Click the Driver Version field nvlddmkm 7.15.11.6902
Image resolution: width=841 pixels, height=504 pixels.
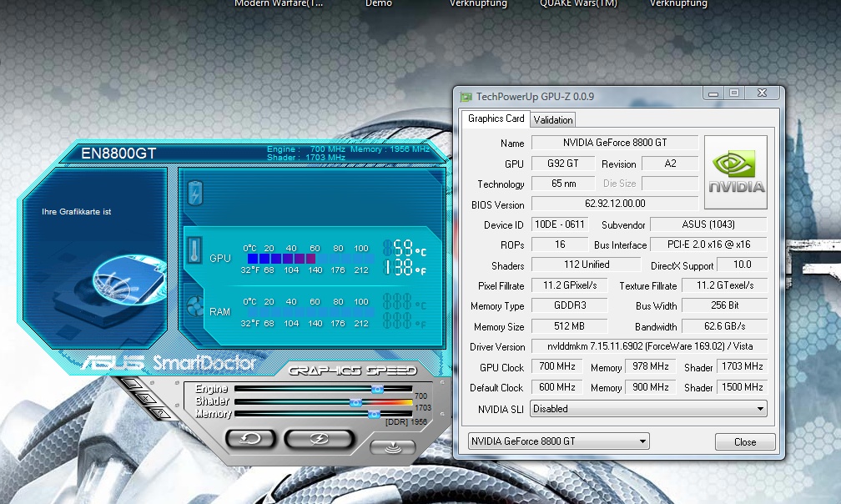click(x=649, y=346)
